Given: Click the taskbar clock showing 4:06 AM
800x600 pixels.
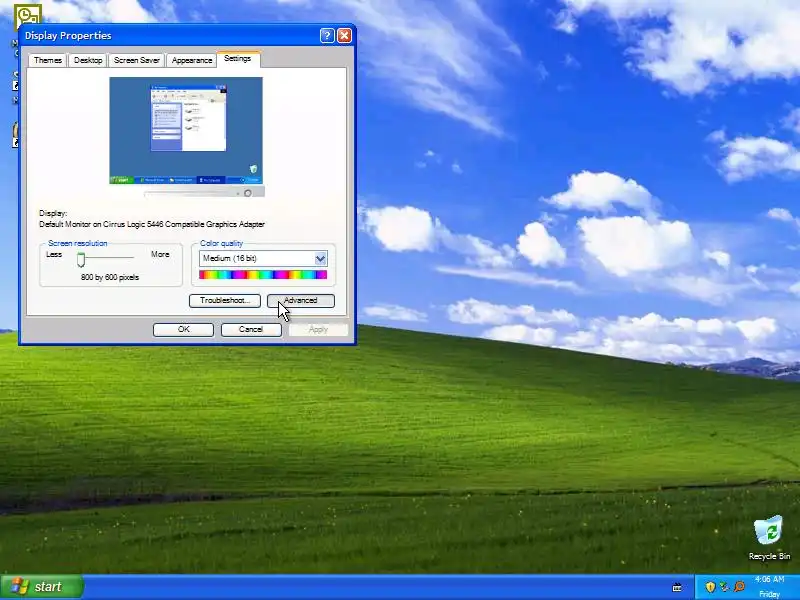Looking at the screenshot, I should point(769,579).
